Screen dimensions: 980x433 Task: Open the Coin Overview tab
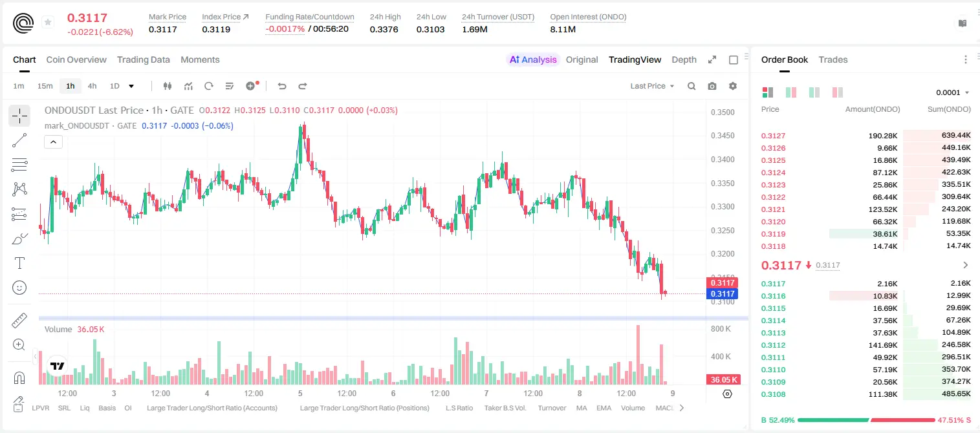(x=76, y=59)
